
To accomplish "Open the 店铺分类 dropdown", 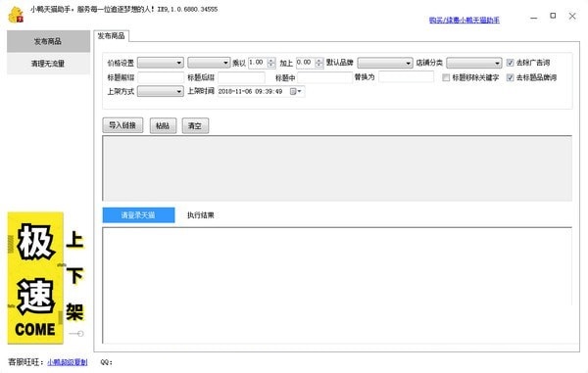I will point(474,63).
